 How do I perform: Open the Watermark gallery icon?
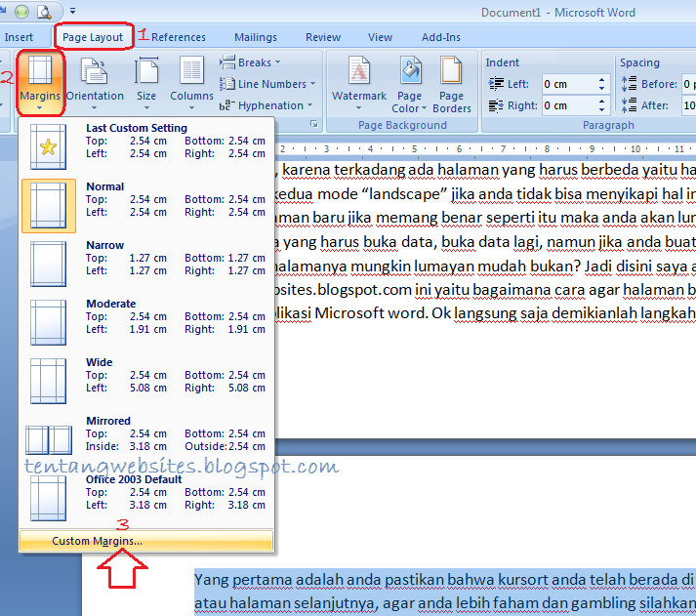tap(358, 70)
